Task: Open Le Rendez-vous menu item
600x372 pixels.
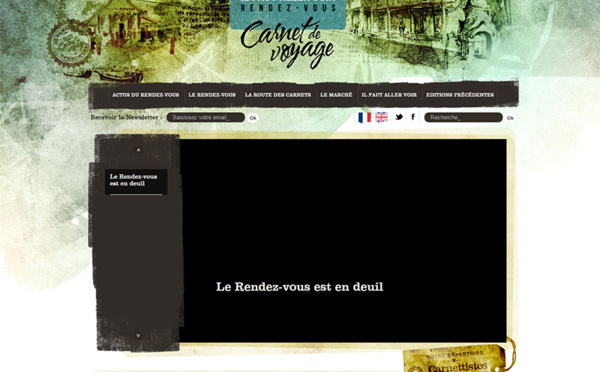Action: click(212, 95)
